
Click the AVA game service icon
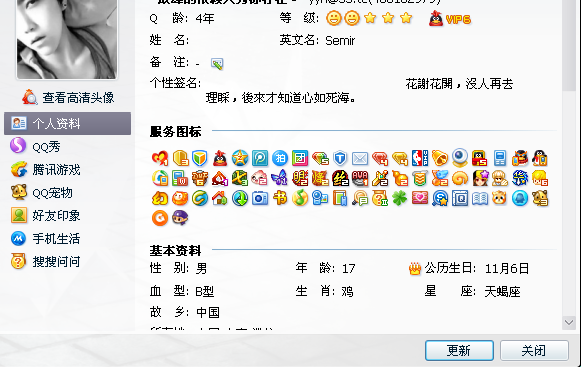point(360,178)
